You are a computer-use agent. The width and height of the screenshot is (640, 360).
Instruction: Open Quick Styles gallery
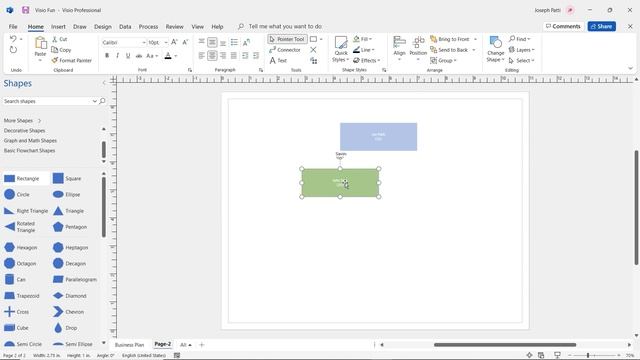click(340, 49)
